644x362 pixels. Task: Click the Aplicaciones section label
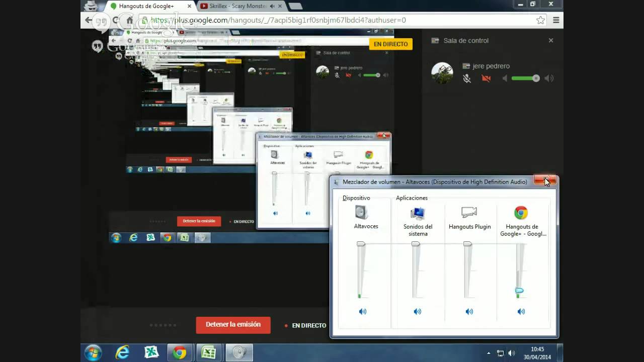pos(412,198)
